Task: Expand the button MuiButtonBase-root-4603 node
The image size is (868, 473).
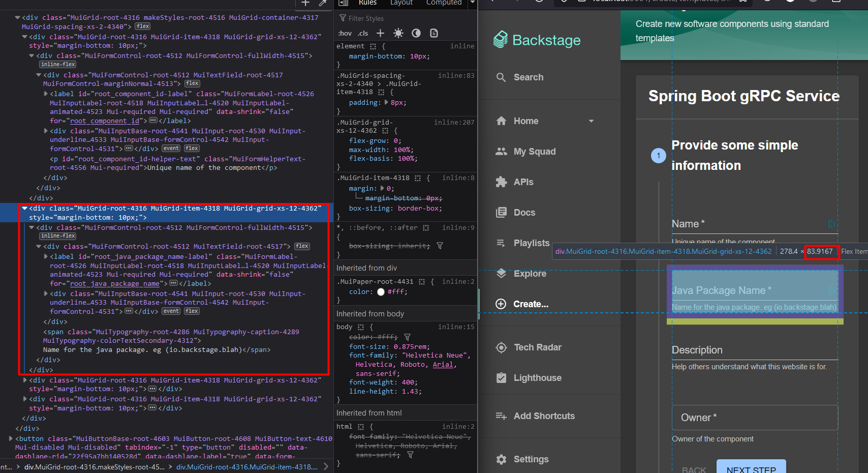Action: (11, 438)
